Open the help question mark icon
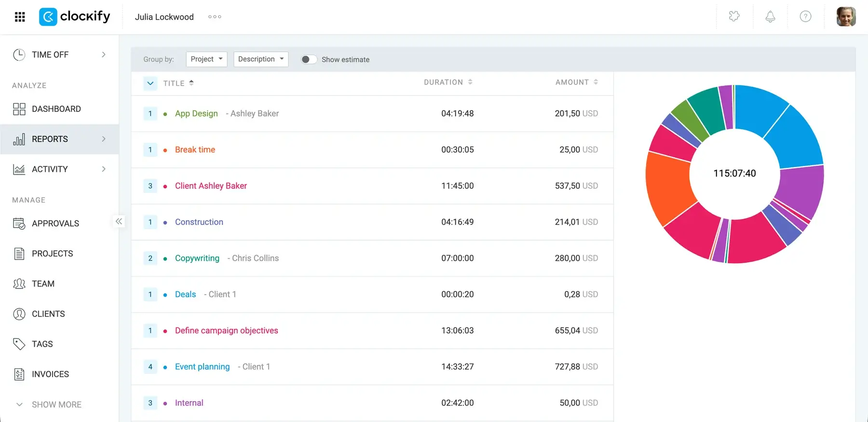 805,16
